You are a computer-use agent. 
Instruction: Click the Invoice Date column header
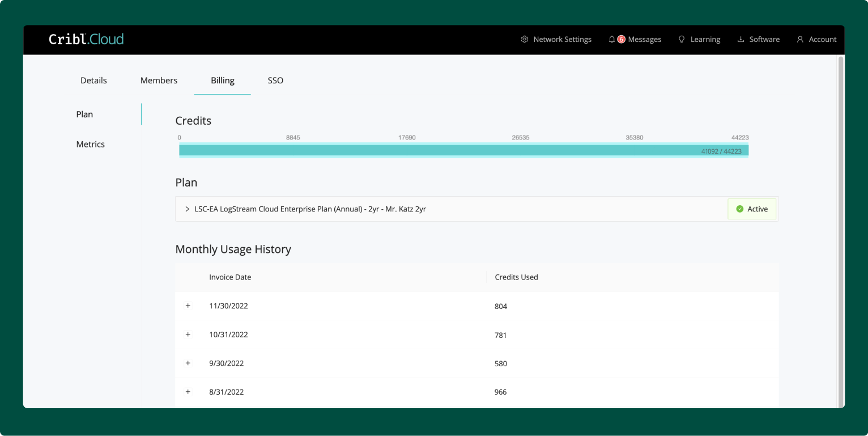point(230,277)
